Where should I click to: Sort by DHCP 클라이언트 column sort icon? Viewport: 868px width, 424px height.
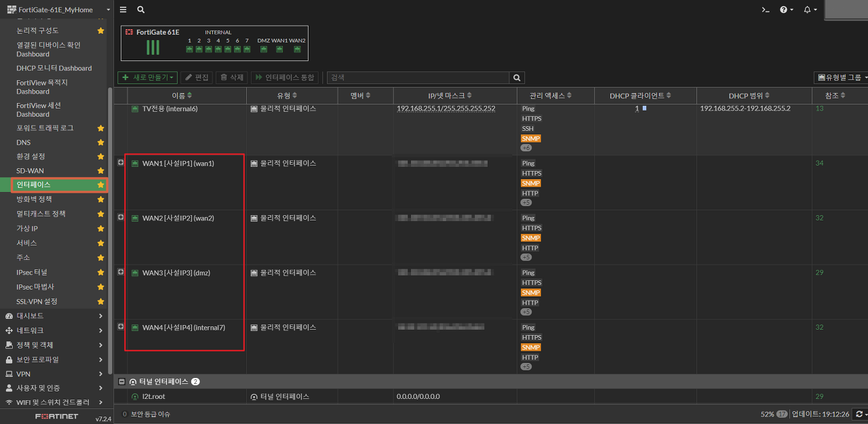(668, 96)
